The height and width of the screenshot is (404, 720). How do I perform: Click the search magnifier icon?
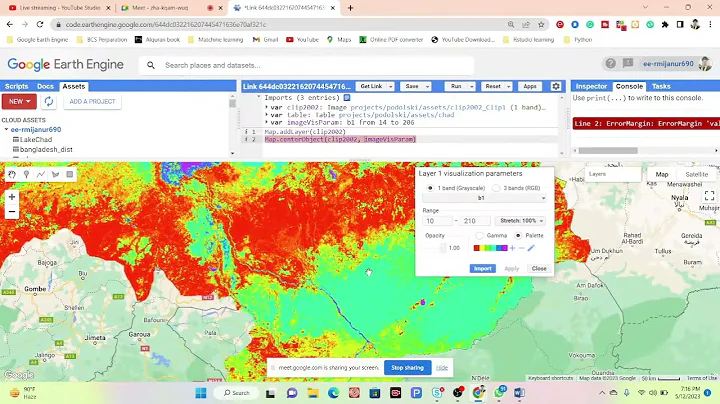click(x=151, y=65)
